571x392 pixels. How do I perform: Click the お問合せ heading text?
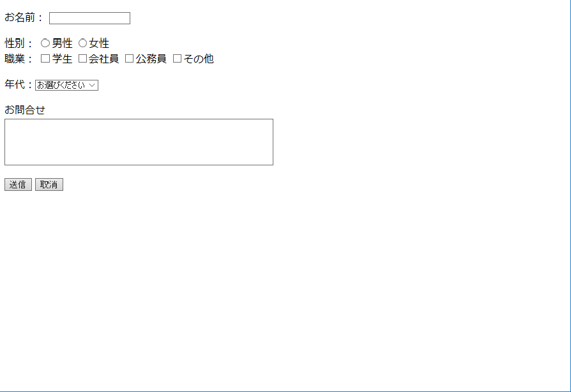(x=25, y=110)
